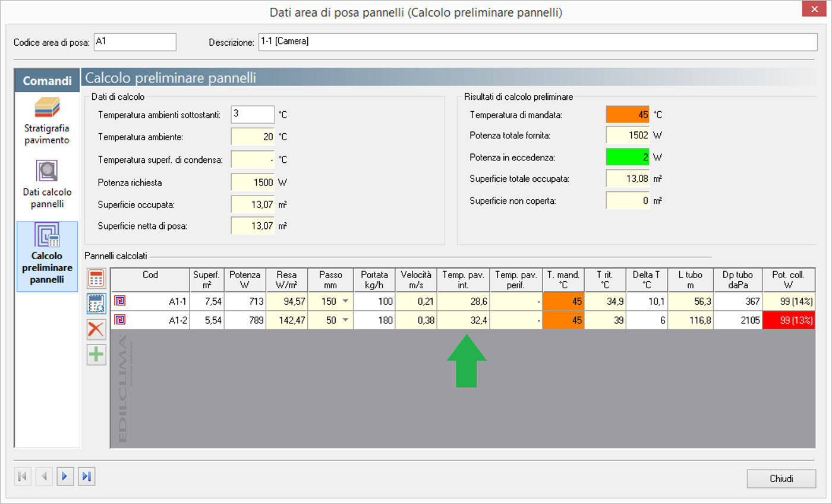Click L tubo cell 116,8

click(x=691, y=320)
